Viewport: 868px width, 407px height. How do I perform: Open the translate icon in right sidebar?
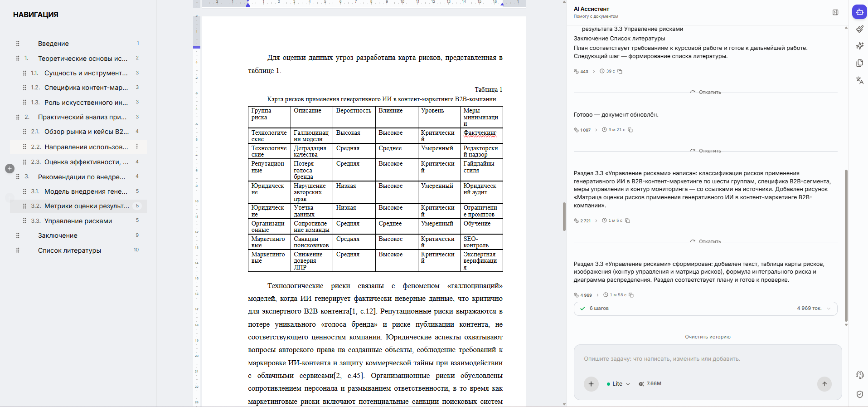(859, 80)
